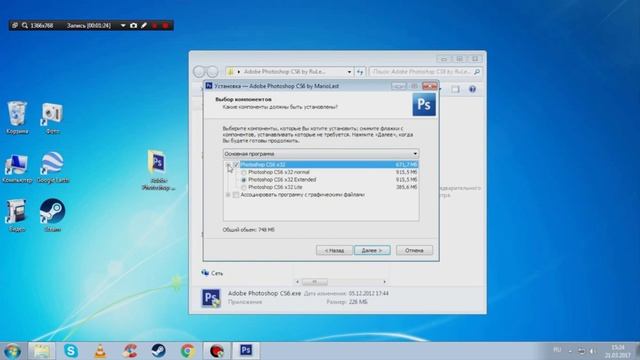640x360 pixels.
Task: Open the recorder bar dropdown arrow
Action: point(123,25)
